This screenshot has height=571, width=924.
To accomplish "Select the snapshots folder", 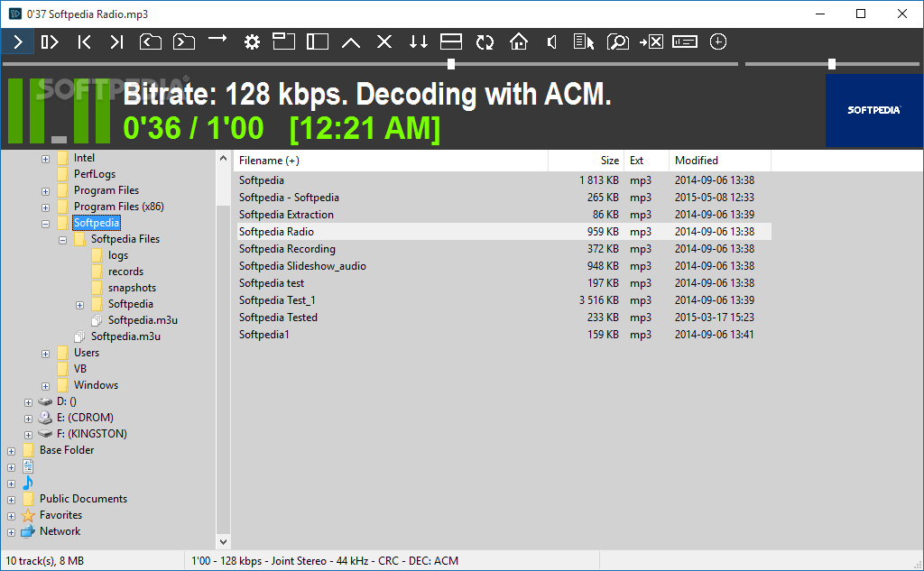I will click(x=132, y=288).
